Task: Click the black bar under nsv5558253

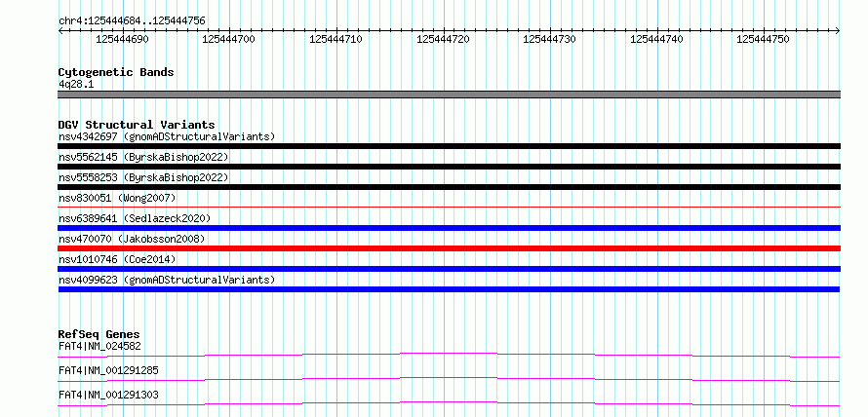Action: (449, 187)
